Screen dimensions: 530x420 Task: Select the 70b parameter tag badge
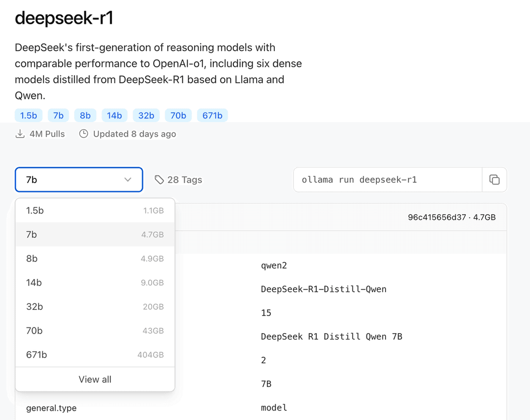click(x=178, y=115)
